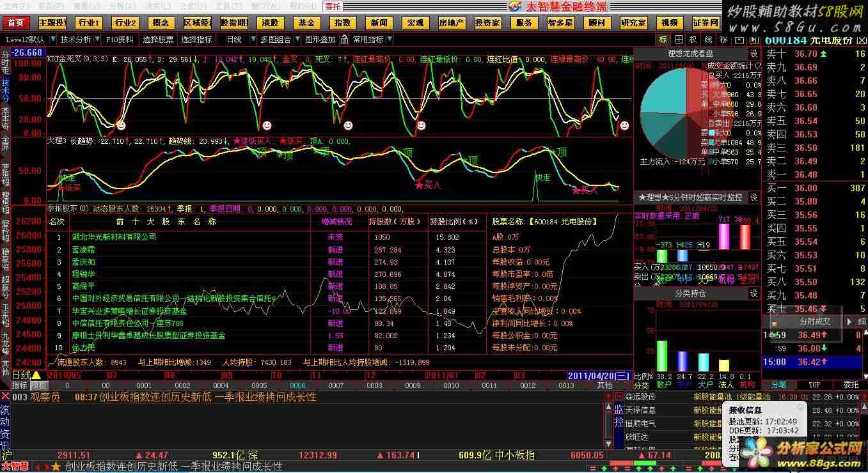Click the news ticker star icon
This screenshot has height=473, width=868.
point(56,467)
